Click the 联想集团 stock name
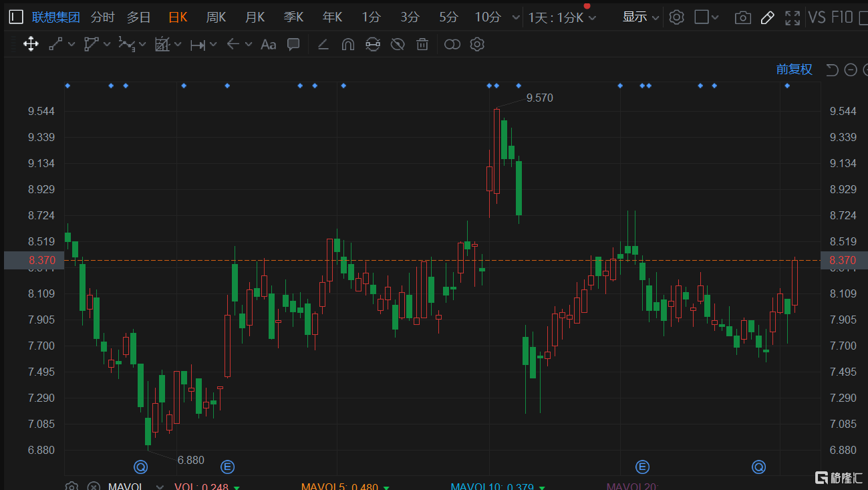The image size is (868, 490). (x=56, y=17)
